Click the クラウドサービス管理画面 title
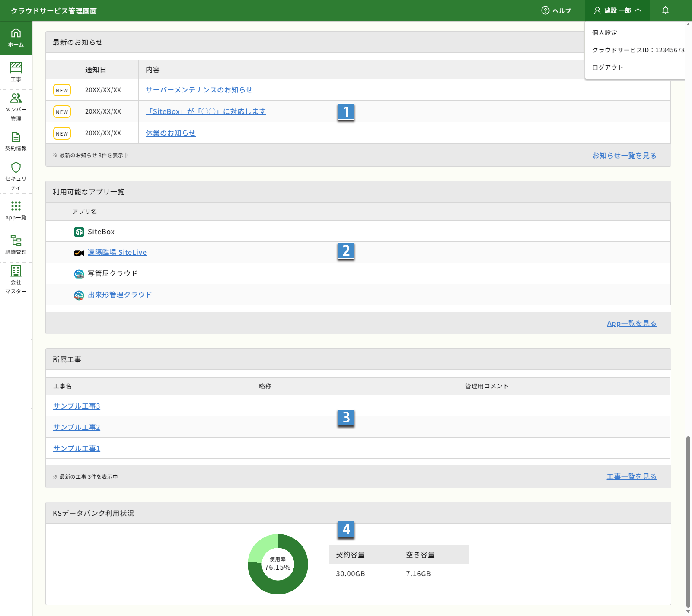The width and height of the screenshot is (692, 616). (x=54, y=11)
